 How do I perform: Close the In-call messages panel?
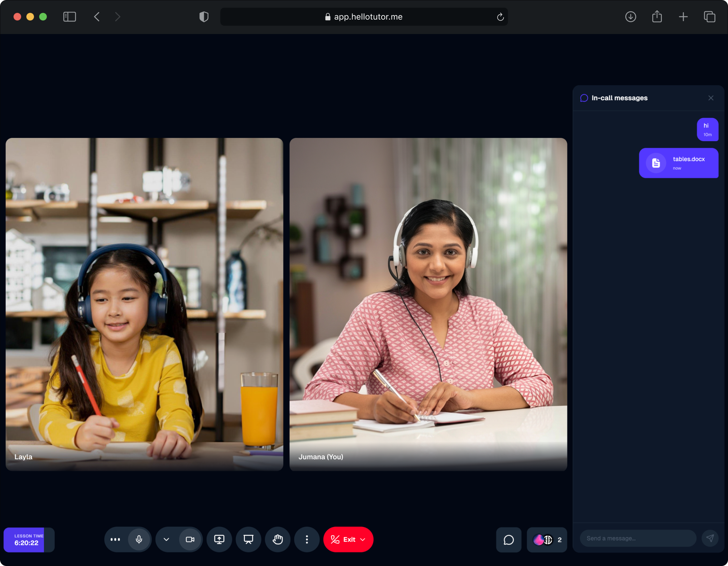coord(711,98)
